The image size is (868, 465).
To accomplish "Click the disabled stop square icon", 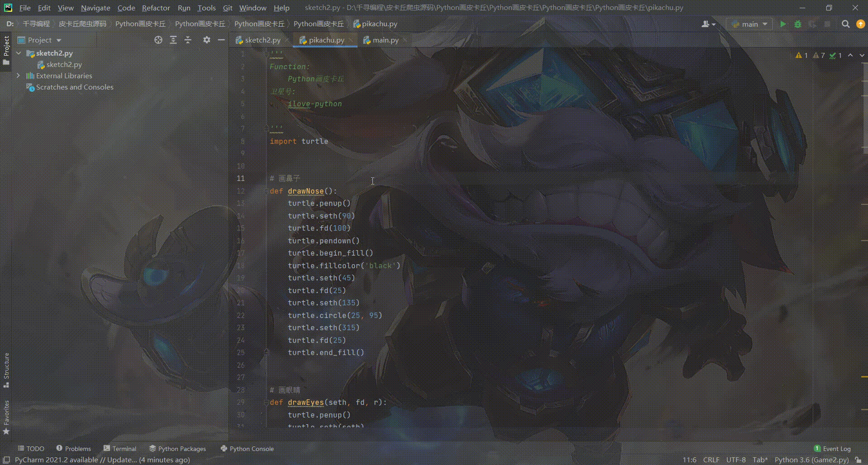I will (827, 24).
